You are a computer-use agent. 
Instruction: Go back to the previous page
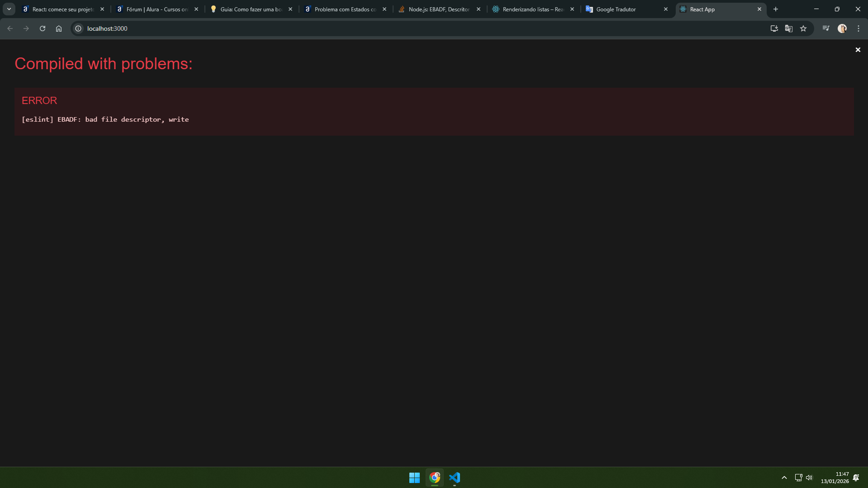[x=10, y=28]
